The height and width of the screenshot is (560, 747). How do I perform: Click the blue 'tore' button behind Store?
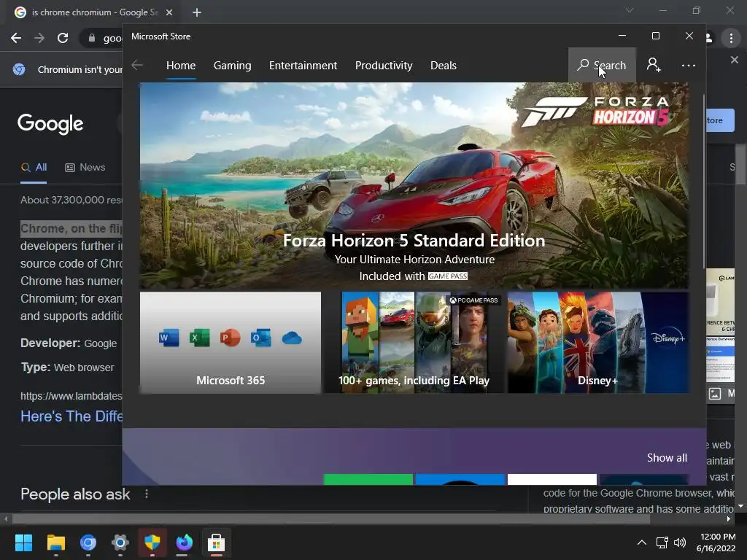pyautogui.click(x=720, y=120)
